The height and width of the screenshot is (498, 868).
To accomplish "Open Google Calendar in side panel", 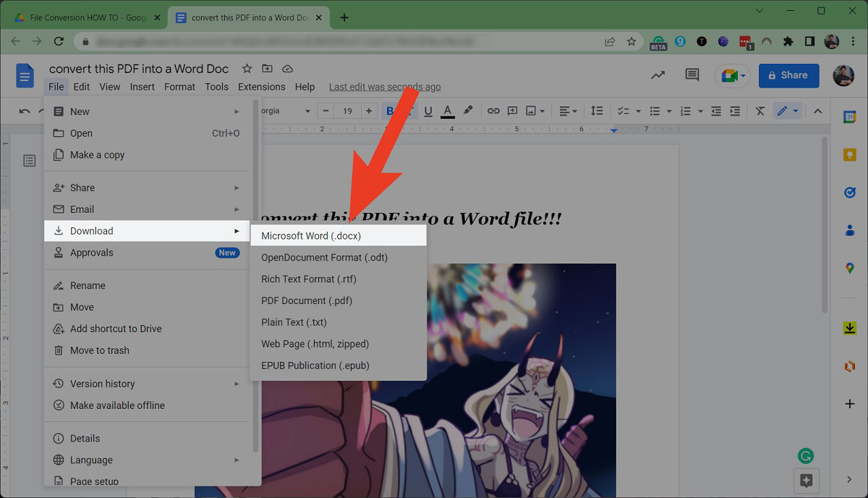I will [x=850, y=117].
